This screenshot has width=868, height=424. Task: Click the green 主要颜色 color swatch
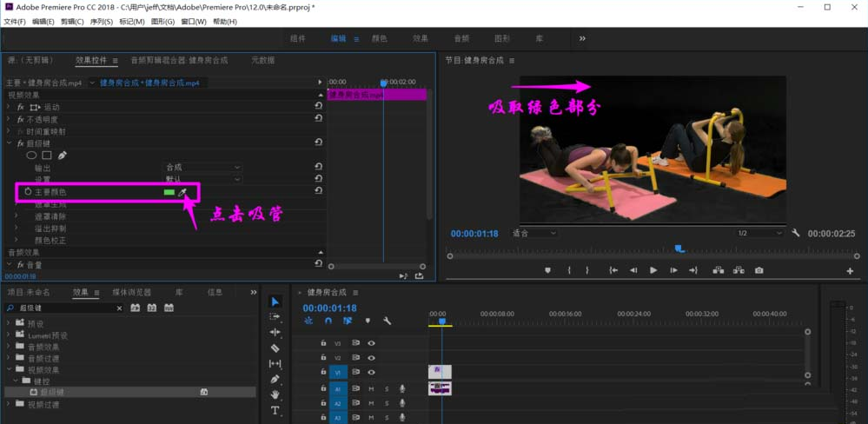(169, 192)
